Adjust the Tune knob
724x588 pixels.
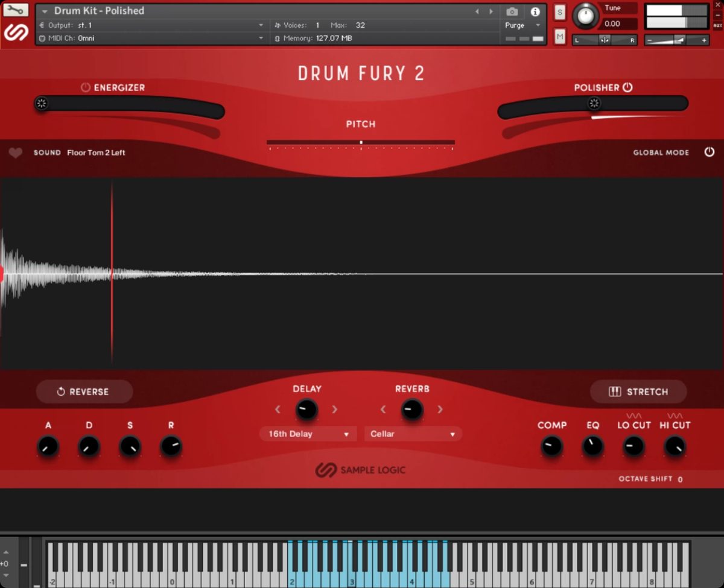click(x=585, y=16)
